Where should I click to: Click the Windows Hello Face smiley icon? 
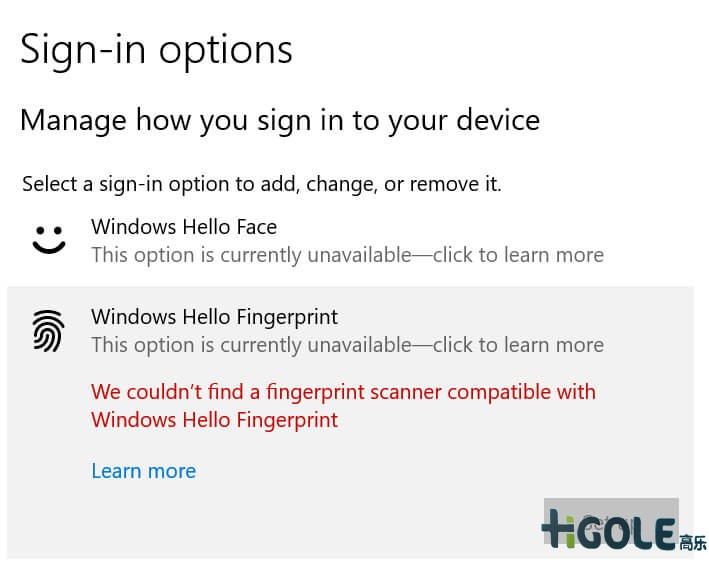(x=48, y=240)
